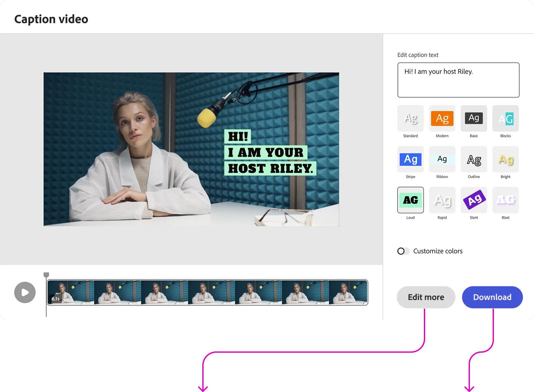Viewport: 534px width, 392px height.
Task: Apply the purple Slant caption style
Action: pos(474,200)
